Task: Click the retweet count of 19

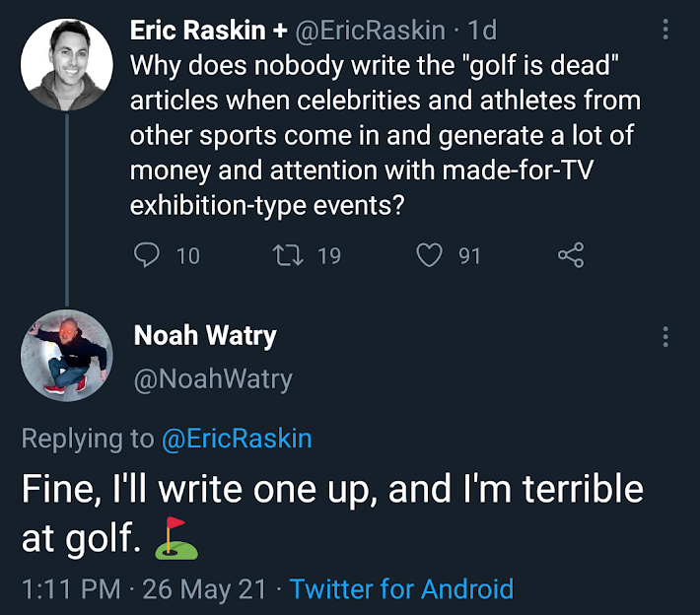Action: 329,256
